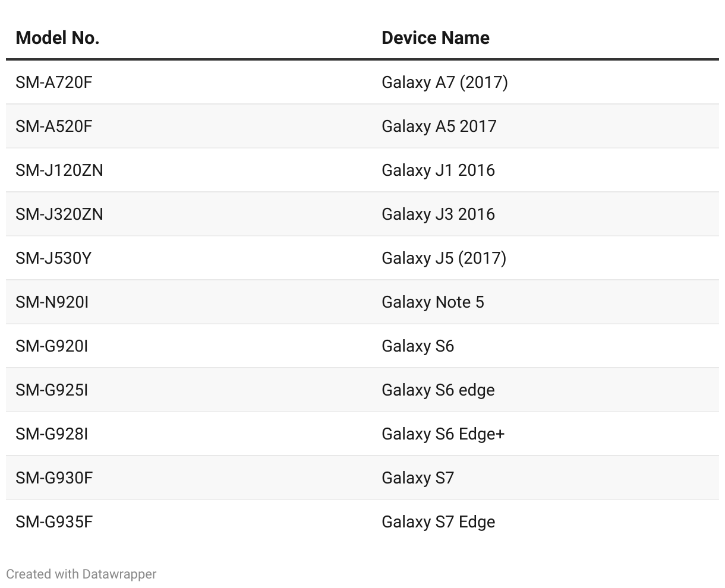The image size is (725, 588).
Task: Click the Galaxy S6 Edge+ entry
Action: [x=443, y=434]
